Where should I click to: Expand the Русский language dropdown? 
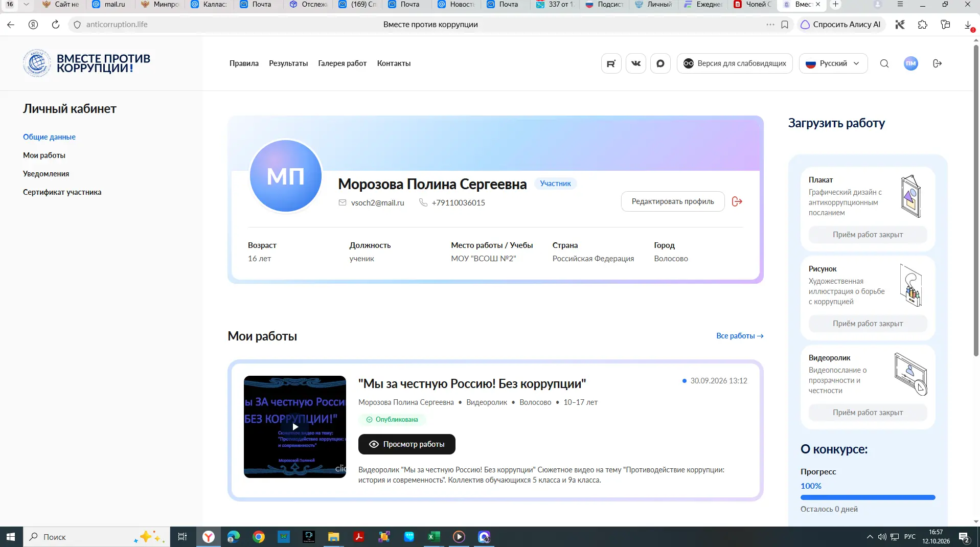[833, 63]
